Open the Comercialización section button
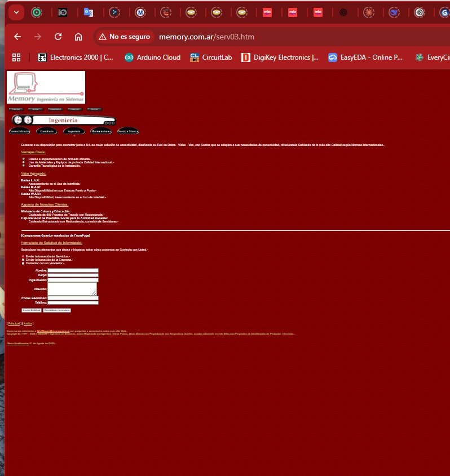The width and height of the screenshot is (450, 476). pyautogui.click(x=19, y=131)
